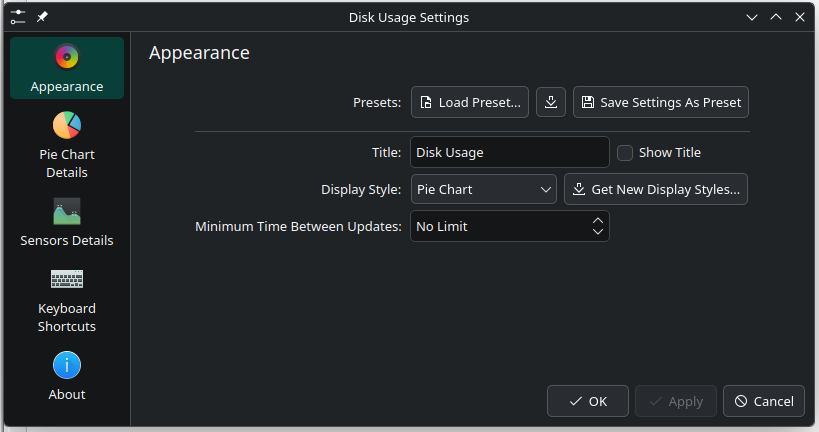Open Pie Chart Details section
The width and height of the screenshot is (819, 432).
tap(67, 145)
